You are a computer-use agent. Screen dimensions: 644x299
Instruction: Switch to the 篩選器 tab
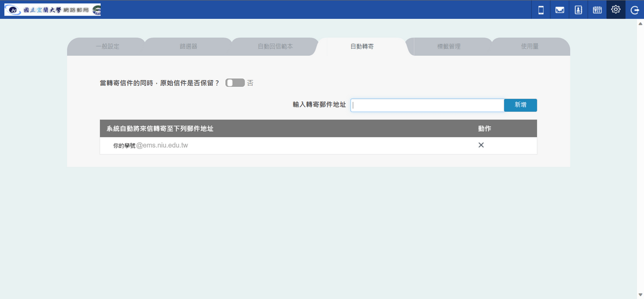(x=188, y=46)
